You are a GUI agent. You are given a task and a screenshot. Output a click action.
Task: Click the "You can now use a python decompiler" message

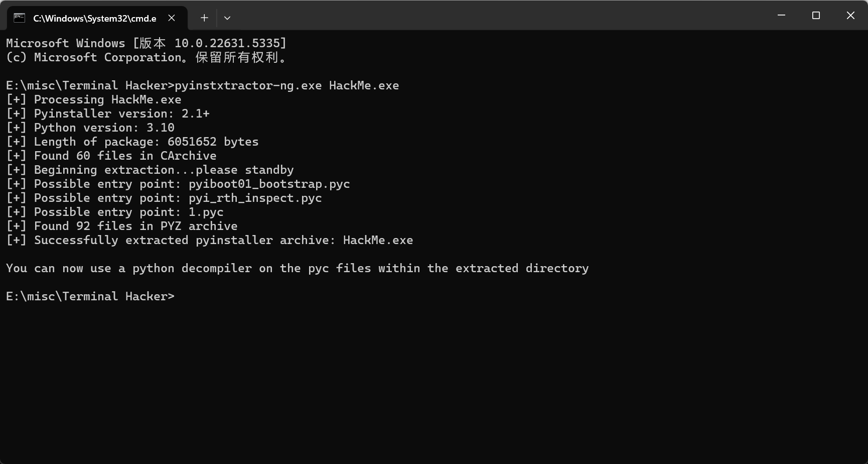click(x=297, y=268)
